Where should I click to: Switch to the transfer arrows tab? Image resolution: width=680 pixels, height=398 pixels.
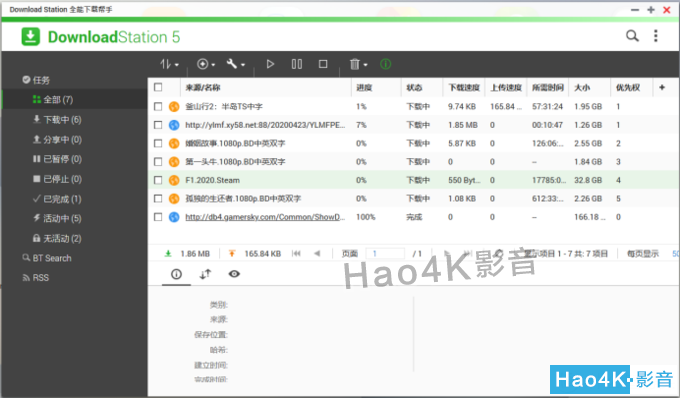pos(205,274)
